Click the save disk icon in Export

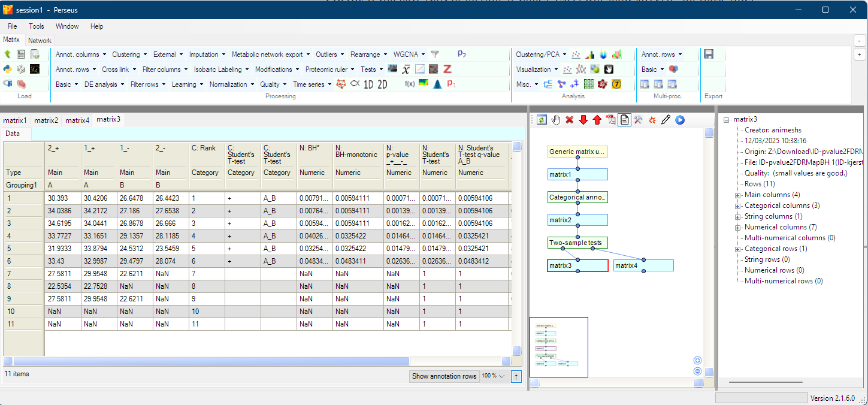click(x=709, y=55)
